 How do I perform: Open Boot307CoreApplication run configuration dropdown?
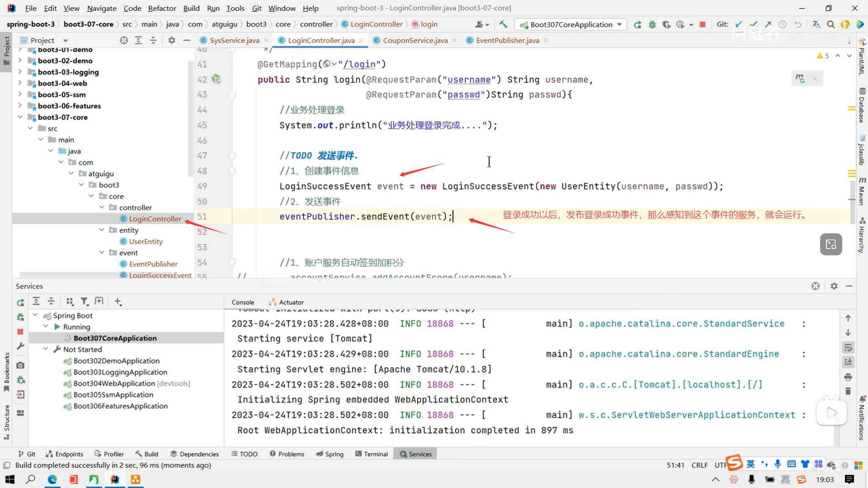(619, 24)
